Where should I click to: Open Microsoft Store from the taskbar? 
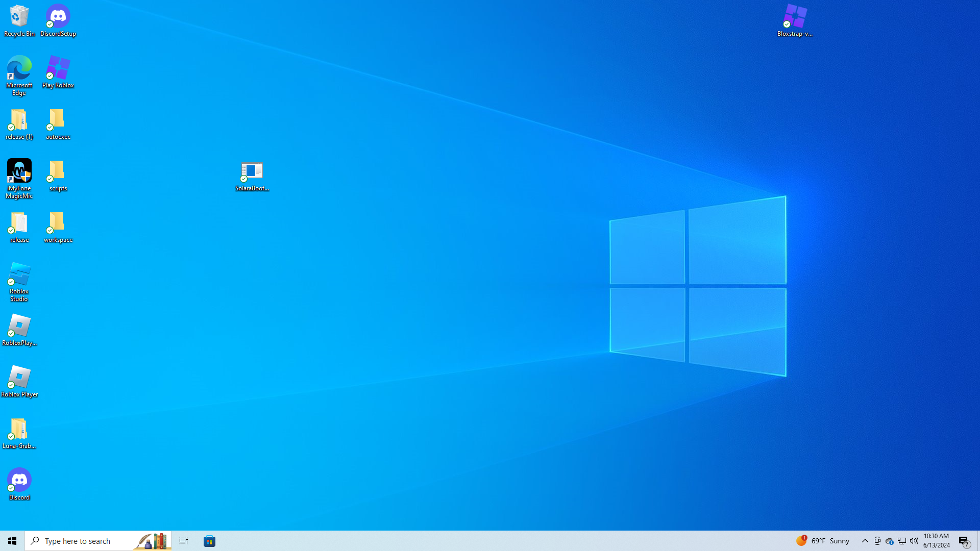pyautogui.click(x=210, y=541)
